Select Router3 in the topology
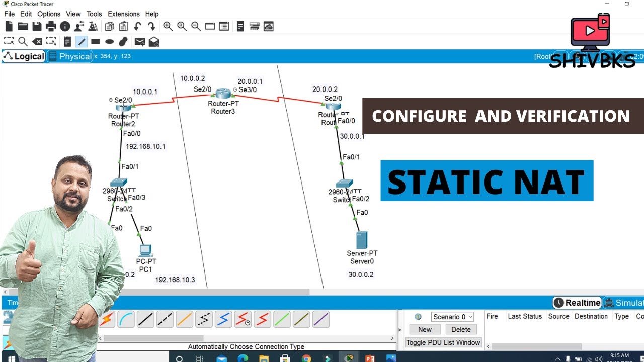 [223, 94]
